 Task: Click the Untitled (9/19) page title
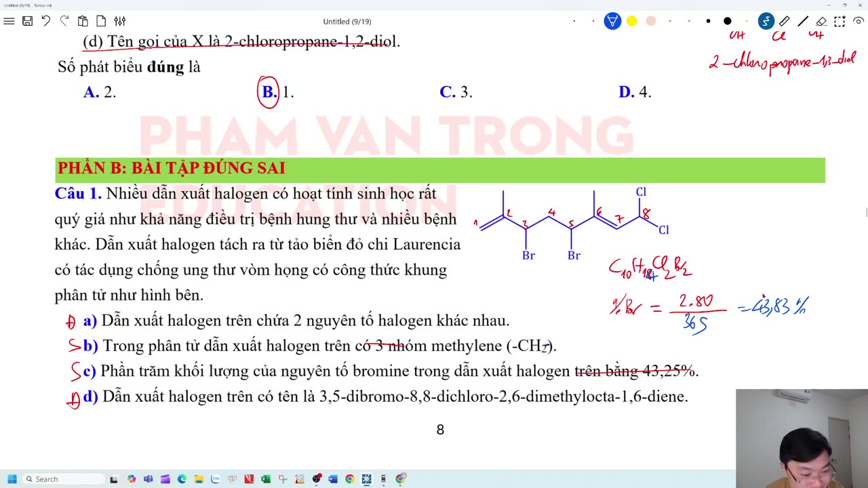[x=347, y=22]
